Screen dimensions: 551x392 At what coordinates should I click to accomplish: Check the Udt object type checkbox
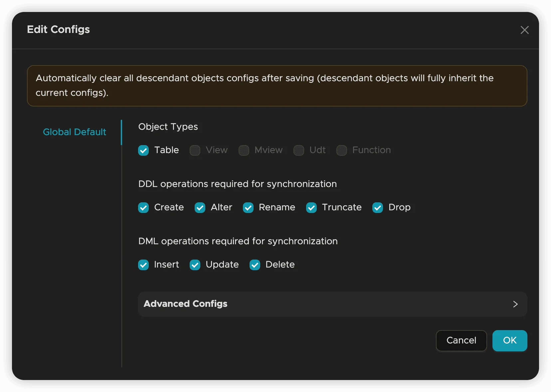point(299,150)
